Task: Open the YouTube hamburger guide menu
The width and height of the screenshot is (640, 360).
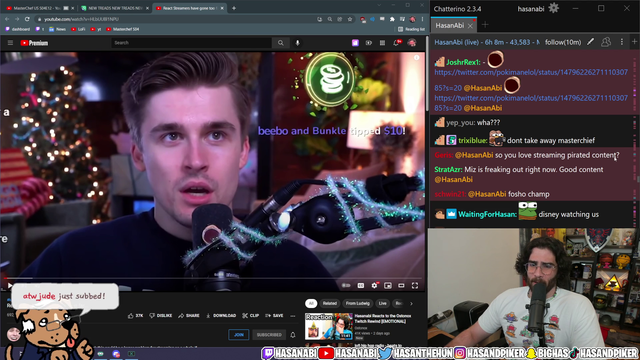Action: 11,42
